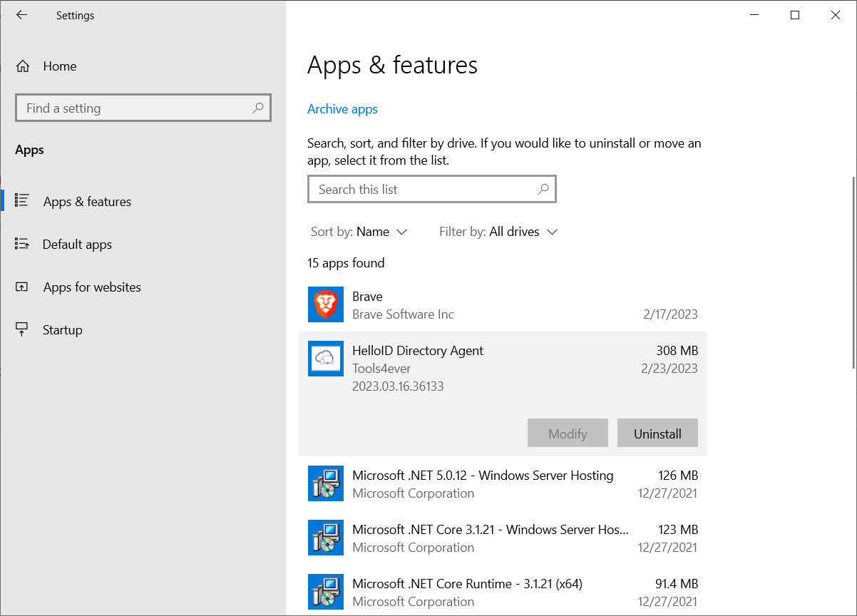Click the Find a setting search box
857x616 pixels.
143,108
